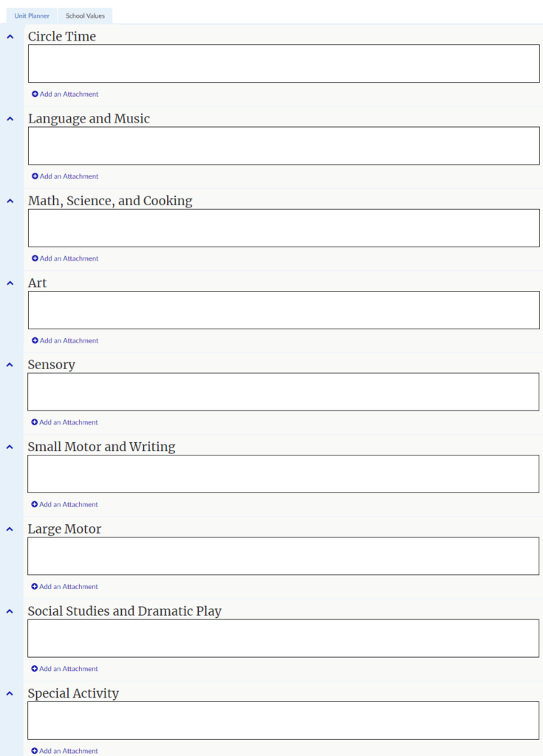543x756 pixels.
Task: Click plus icon under Sensory text box
Action: click(35, 423)
